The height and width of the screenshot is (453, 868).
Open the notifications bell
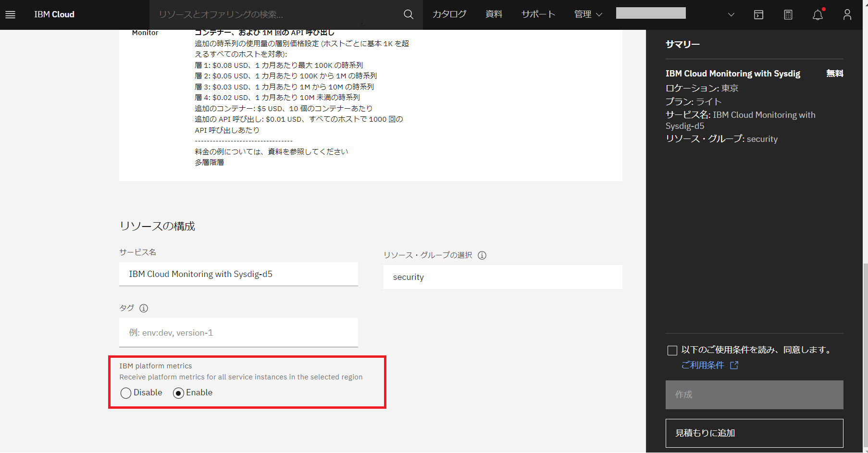tap(818, 14)
